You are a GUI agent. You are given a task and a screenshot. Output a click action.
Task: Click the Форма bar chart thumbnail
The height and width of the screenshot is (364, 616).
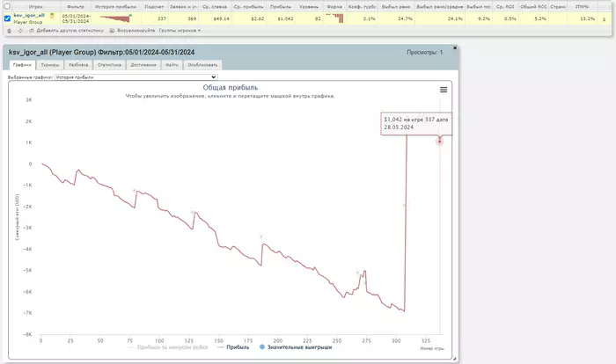[334, 18]
